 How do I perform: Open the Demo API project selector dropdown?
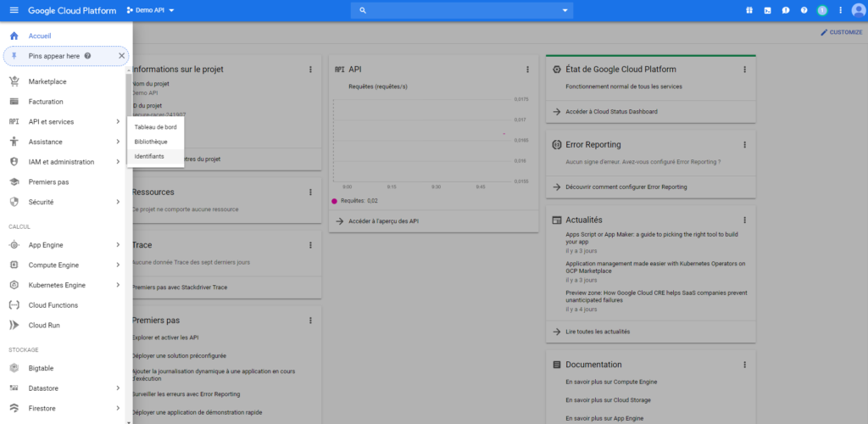pyautogui.click(x=149, y=10)
